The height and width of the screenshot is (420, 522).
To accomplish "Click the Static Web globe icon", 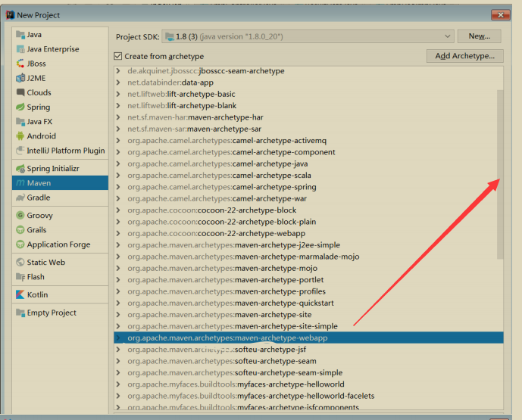I will (20, 263).
